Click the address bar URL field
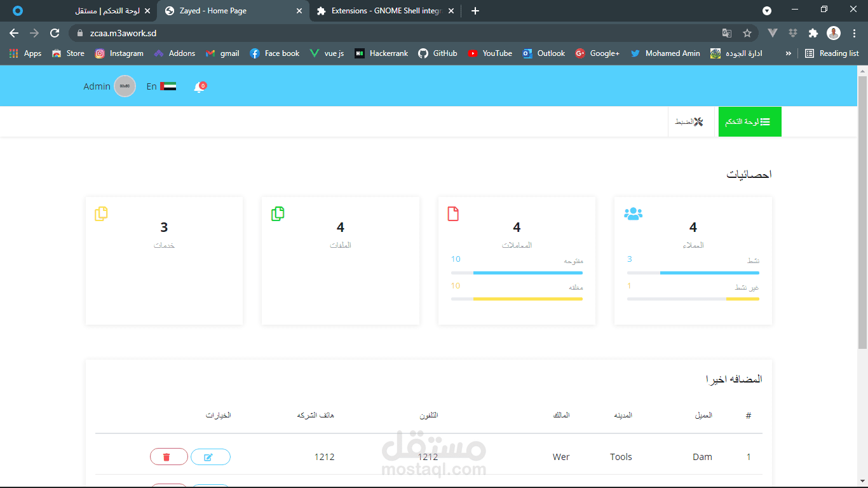The height and width of the screenshot is (488, 868). coord(413,33)
